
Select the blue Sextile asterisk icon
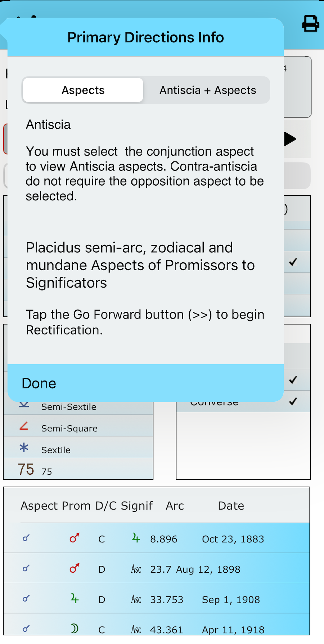(24, 448)
